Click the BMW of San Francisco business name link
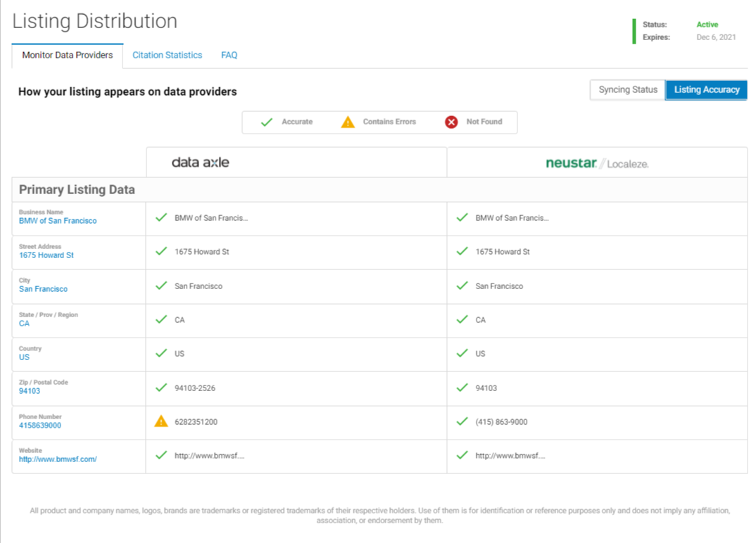Image resolution: width=756 pixels, height=543 pixels. pos(58,221)
